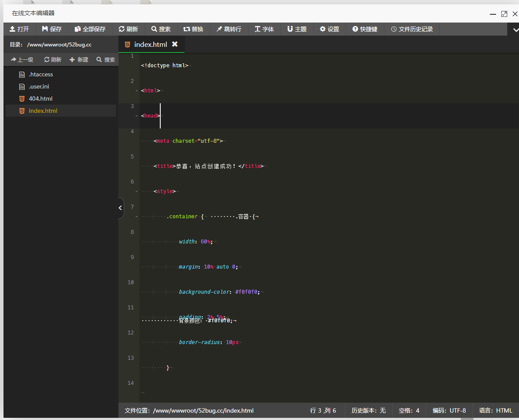Close the index.html tab
519x420 pixels.
175,44
